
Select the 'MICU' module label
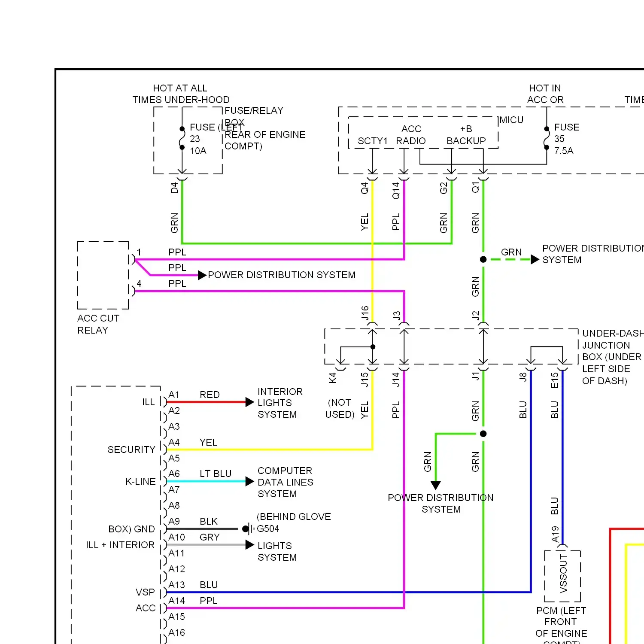click(x=511, y=120)
